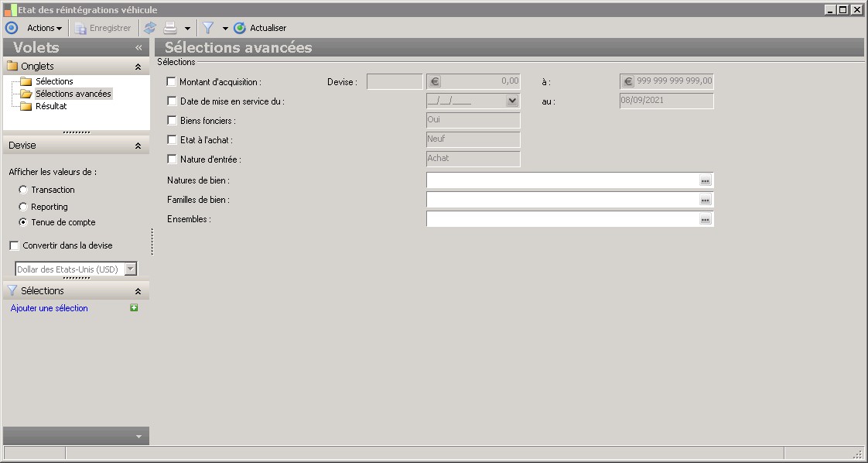Screen dimensions: 868x463
Task: Click the euro icon in maximum amount field
Action: [627, 82]
